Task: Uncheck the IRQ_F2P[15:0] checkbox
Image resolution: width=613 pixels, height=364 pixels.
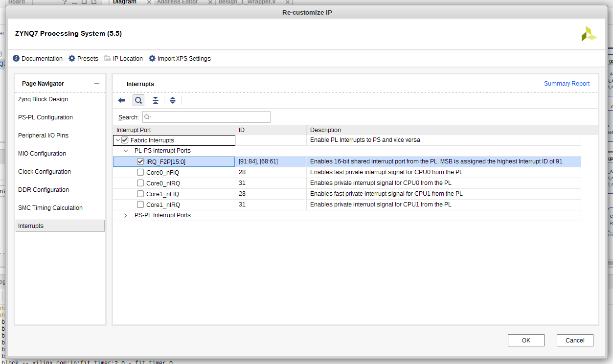Action: coord(140,161)
